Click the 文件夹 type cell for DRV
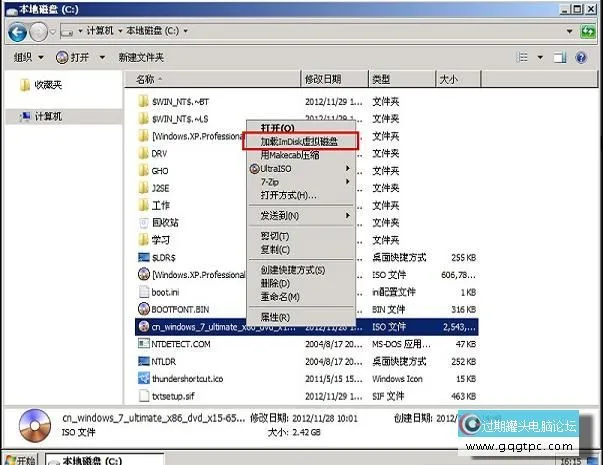Image resolution: width=603 pixels, height=465 pixels. tap(385, 153)
